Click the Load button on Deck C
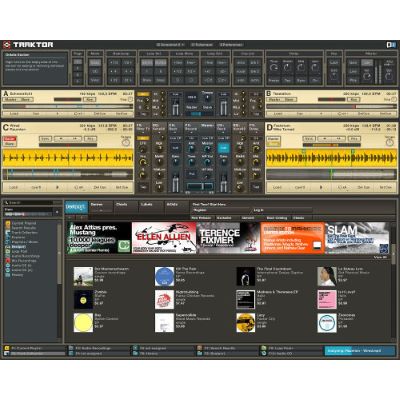Image resolution: width=400 pixels, height=400 pixels. (13, 188)
